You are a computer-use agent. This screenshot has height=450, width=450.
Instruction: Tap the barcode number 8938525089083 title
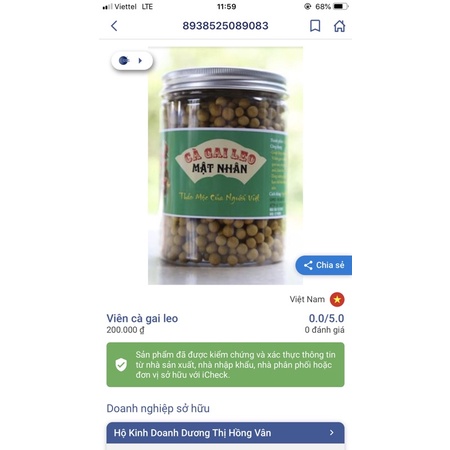tap(225, 26)
